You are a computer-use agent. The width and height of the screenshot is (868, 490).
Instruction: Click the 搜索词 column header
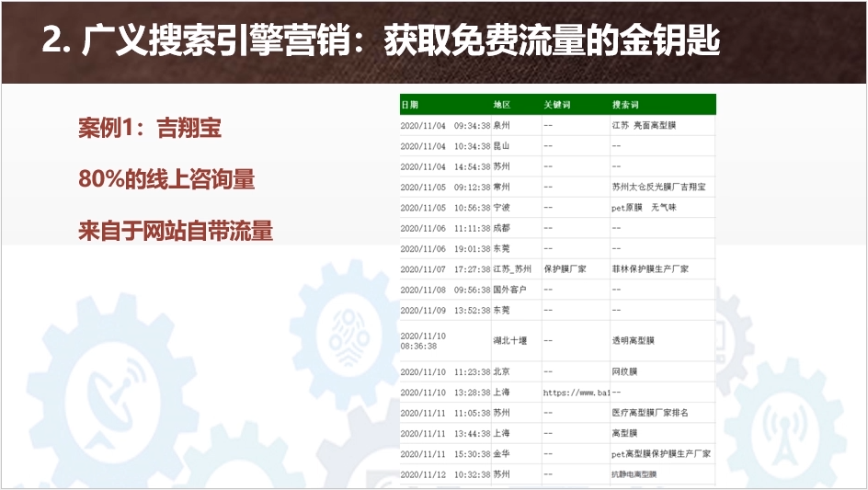[625, 105]
